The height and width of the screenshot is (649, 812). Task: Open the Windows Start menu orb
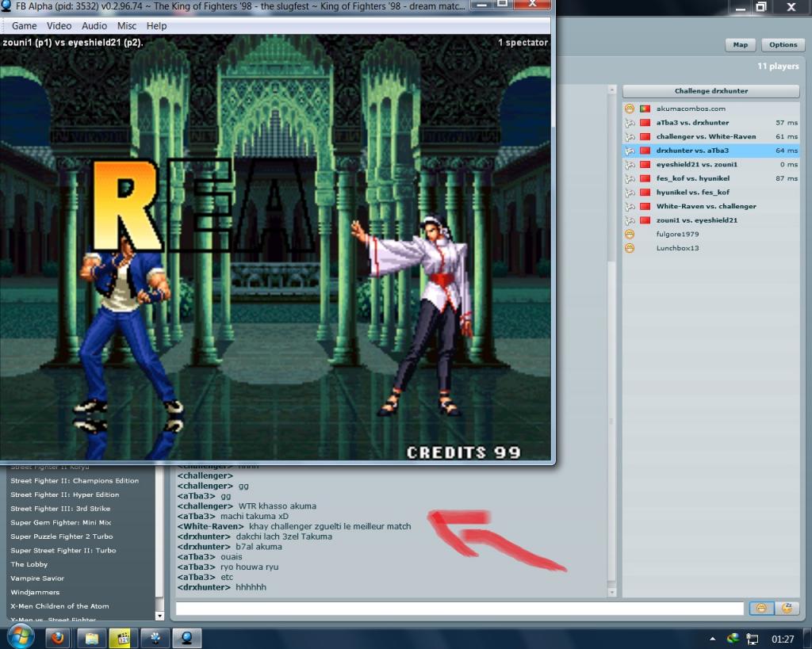[20, 637]
